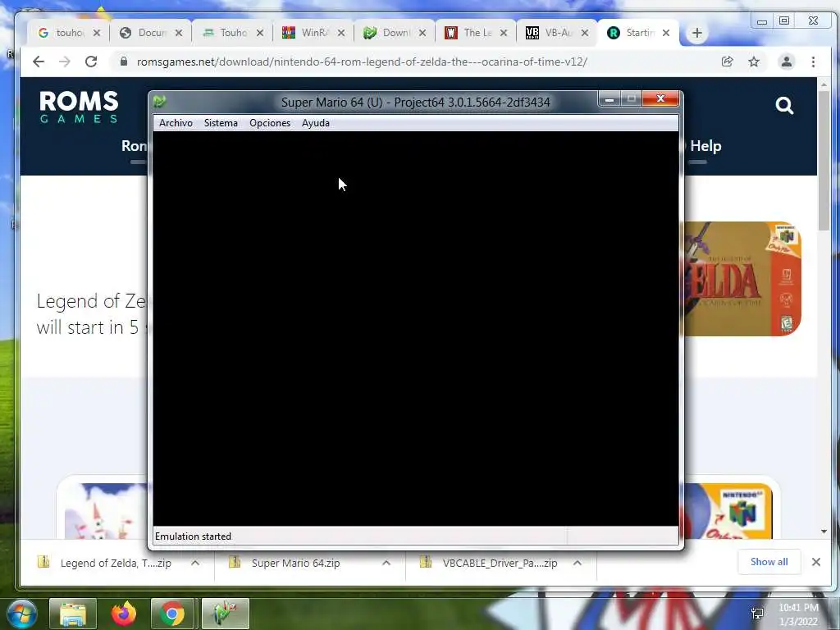Open the Legend of Zelda zip download
Image resolution: width=840 pixels, height=630 pixels.
click(105, 563)
